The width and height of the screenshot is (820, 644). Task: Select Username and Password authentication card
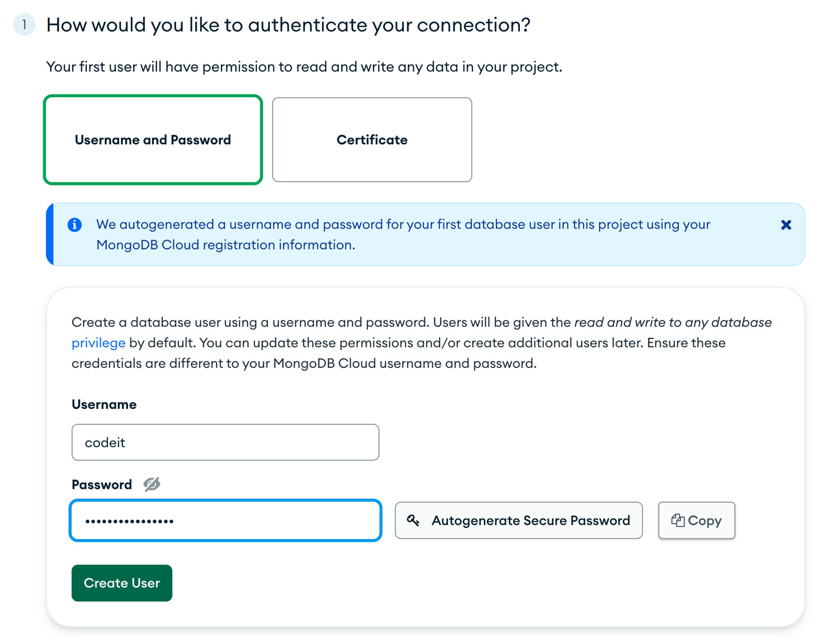153,139
